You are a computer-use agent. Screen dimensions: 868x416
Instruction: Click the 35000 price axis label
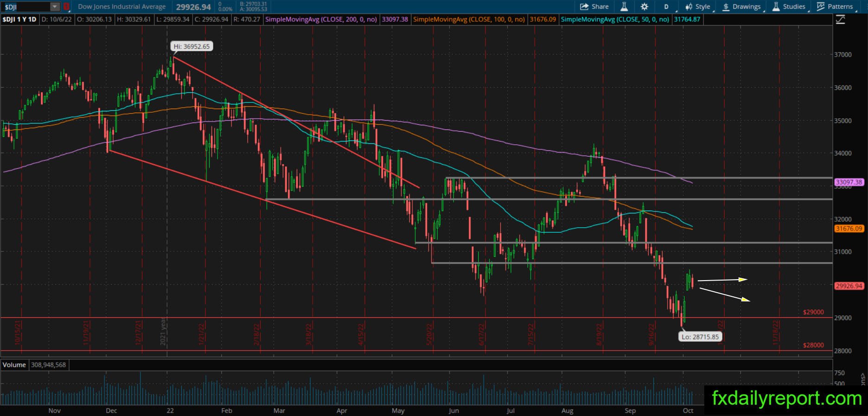tap(843, 121)
